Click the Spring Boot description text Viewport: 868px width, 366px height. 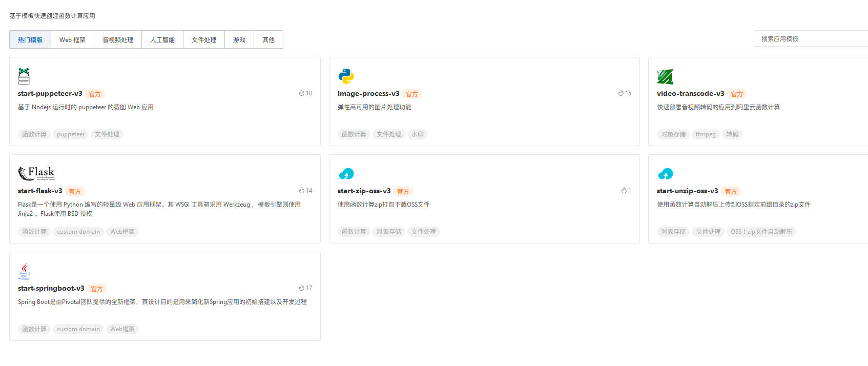point(162,302)
